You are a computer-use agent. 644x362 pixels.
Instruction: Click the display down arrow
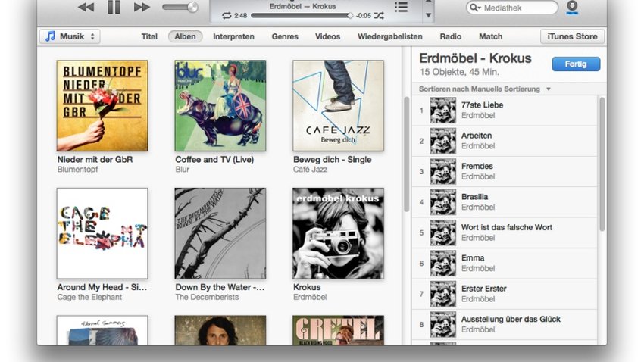428,15
